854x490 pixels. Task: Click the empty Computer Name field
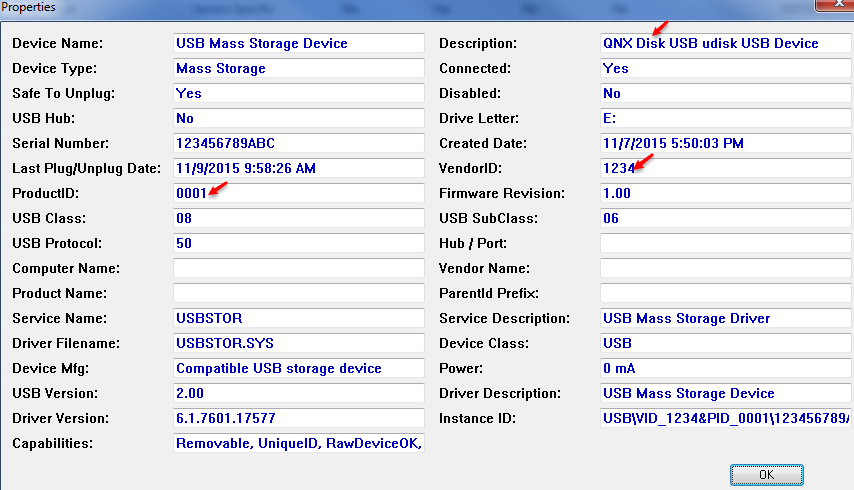(x=298, y=269)
